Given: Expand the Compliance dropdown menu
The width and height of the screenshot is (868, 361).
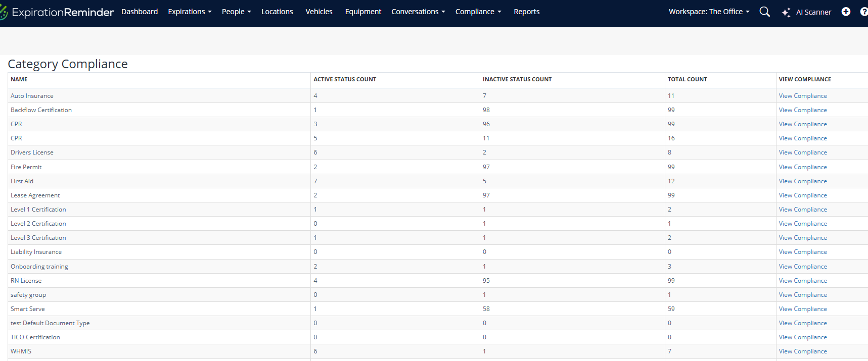Looking at the screenshot, I should pos(478,12).
